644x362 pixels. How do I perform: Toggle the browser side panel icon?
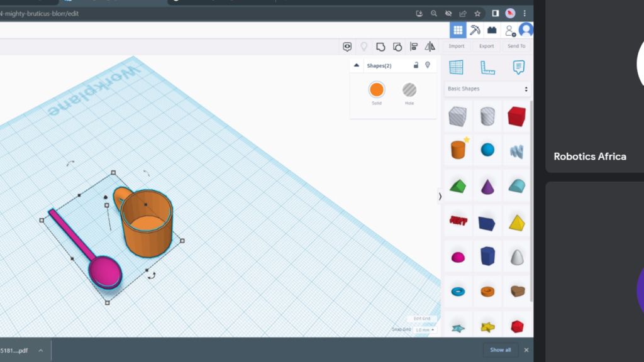(496, 14)
